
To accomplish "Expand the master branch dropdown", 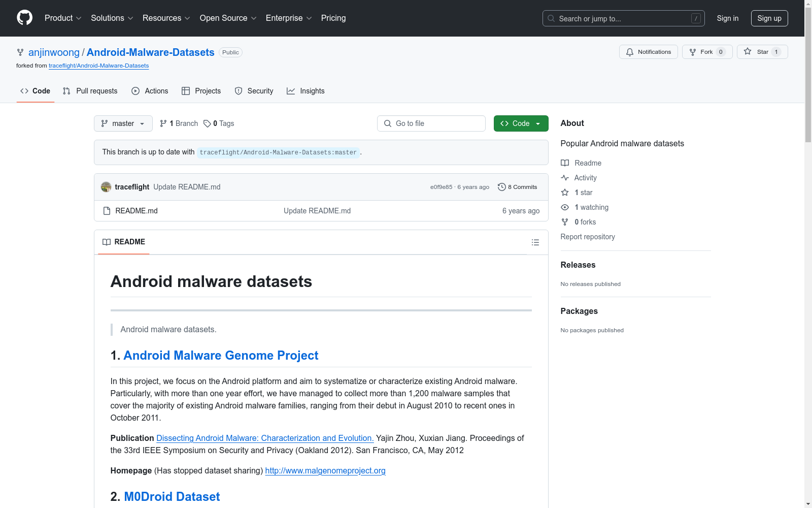I will [x=123, y=123].
